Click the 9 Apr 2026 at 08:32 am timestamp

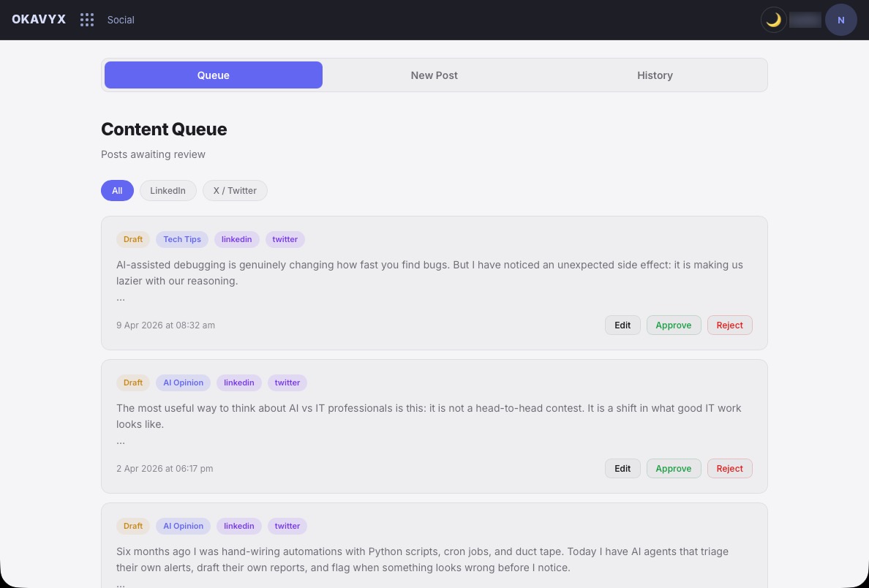click(166, 325)
